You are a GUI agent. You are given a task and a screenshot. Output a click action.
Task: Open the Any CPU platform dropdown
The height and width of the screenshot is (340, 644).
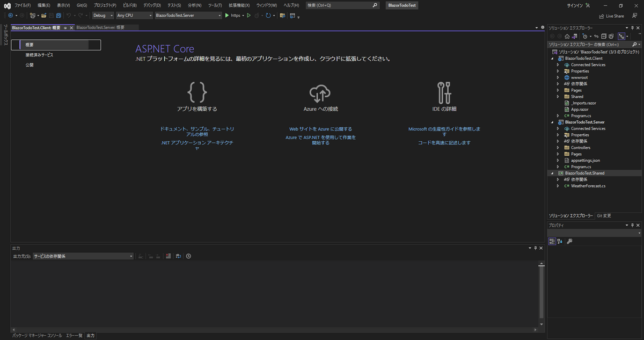[134, 16]
